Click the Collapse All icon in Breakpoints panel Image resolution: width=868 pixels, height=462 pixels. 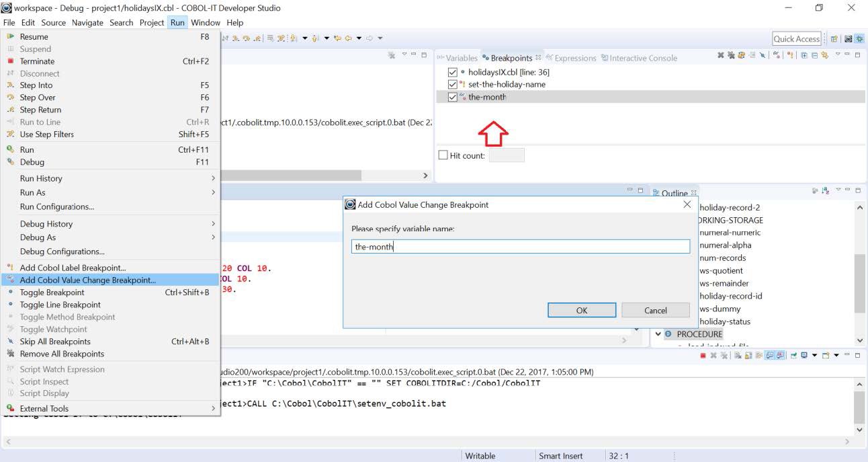tap(814, 58)
